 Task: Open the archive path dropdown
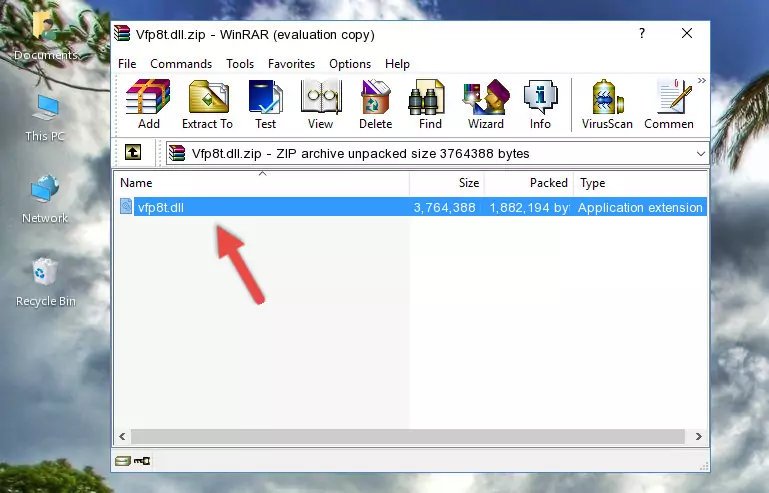pyautogui.click(x=701, y=154)
